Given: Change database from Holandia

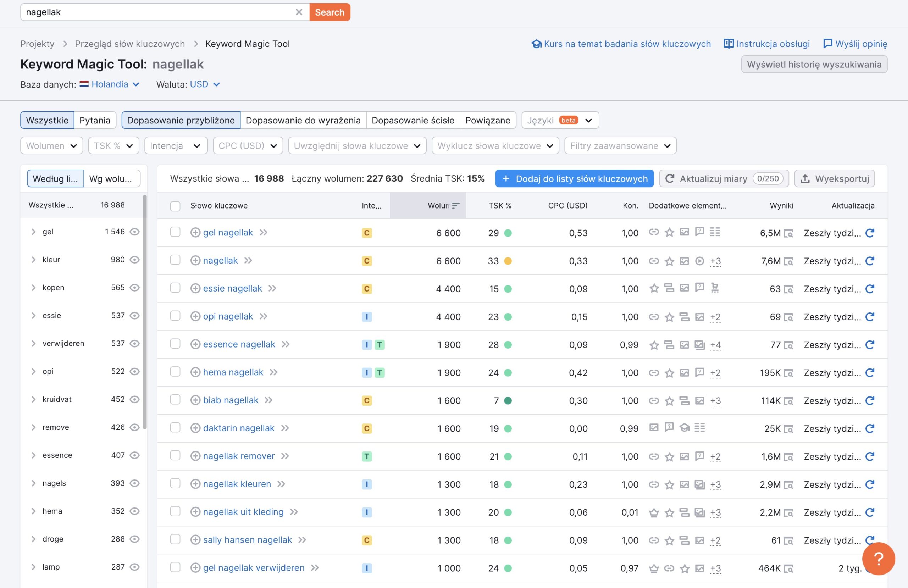Looking at the screenshot, I should pos(110,84).
